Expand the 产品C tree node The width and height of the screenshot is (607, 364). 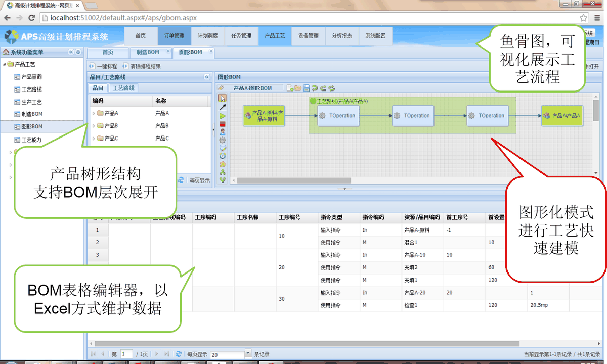[94, 139]
